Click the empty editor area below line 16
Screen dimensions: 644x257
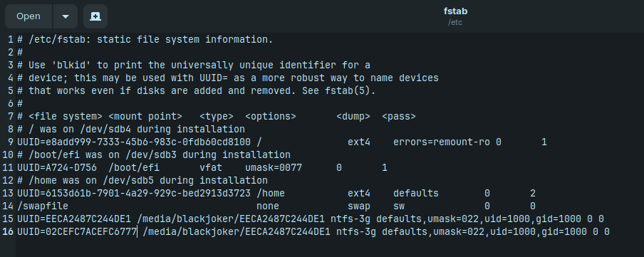pyautogui.click(x=328, y=248)
